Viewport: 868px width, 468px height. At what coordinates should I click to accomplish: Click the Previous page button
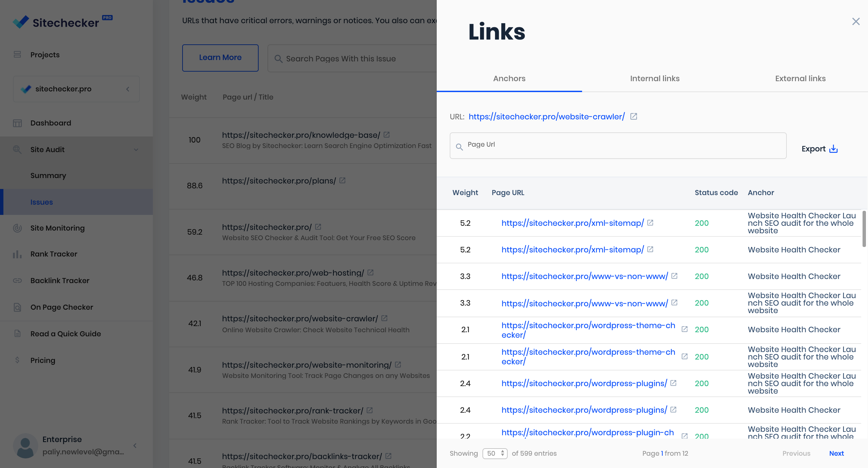(796, 453)
